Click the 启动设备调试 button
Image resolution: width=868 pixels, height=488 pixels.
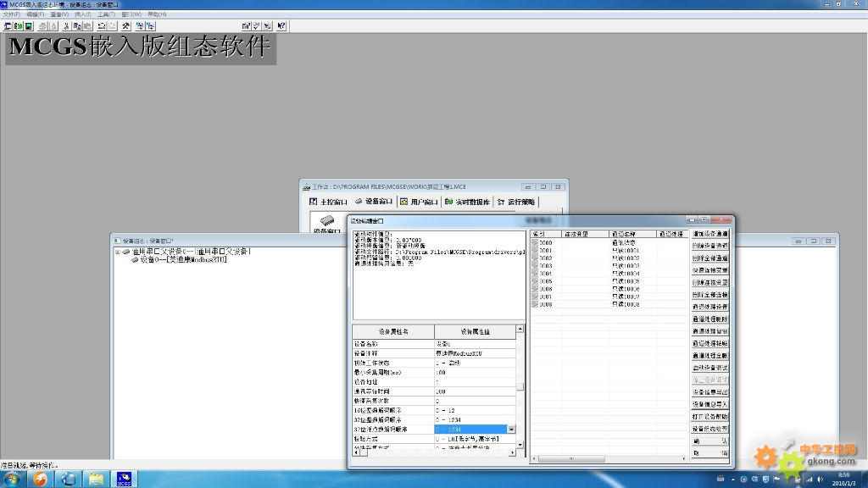point(710,368)
